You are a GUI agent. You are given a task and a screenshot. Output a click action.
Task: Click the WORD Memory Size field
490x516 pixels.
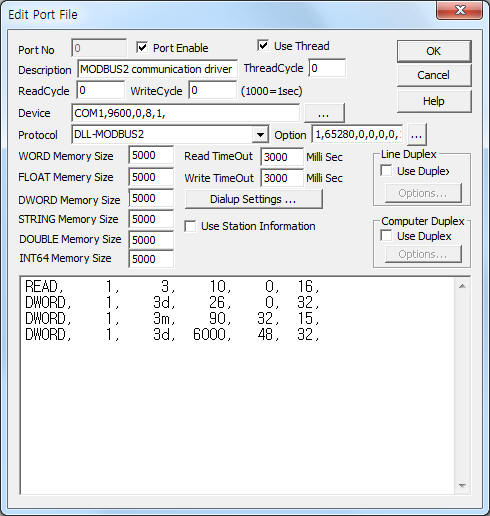tap(151, 155)
